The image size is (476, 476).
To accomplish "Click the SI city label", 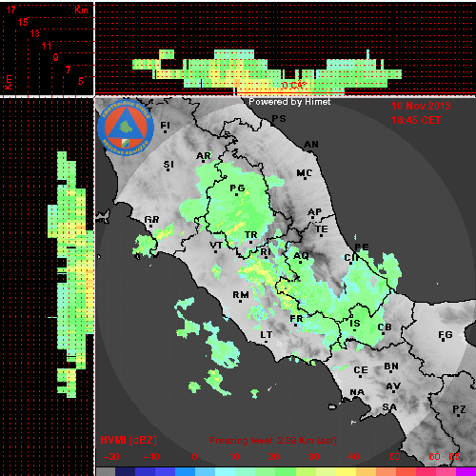I will coord(169,165).
